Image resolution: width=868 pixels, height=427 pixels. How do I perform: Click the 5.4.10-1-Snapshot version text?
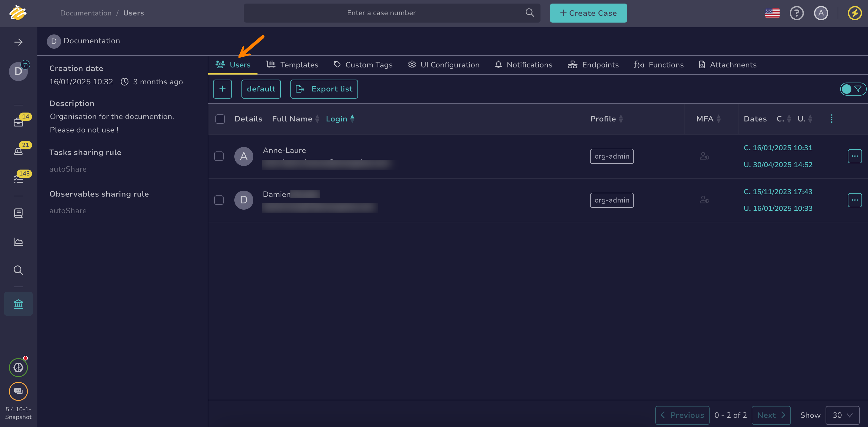pos(18,413)
